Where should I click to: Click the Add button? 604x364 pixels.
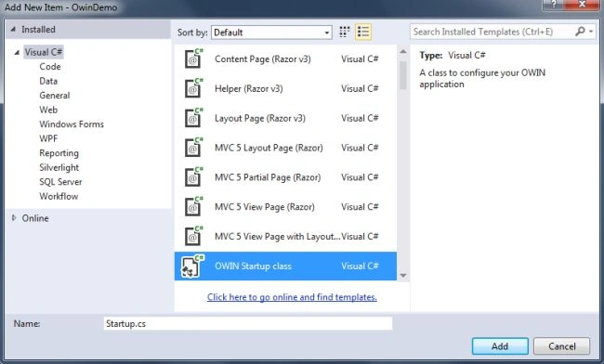pos(500,346)
